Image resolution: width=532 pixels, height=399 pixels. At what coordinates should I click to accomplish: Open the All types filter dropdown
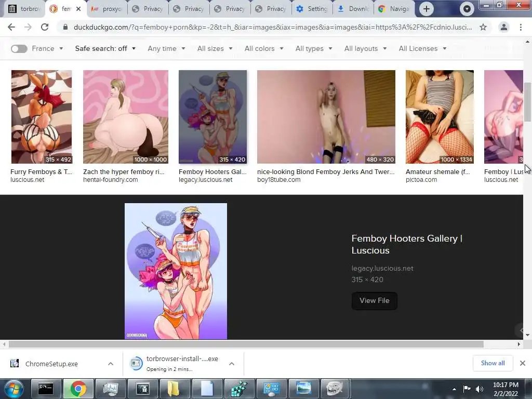[x=314, y=48]
